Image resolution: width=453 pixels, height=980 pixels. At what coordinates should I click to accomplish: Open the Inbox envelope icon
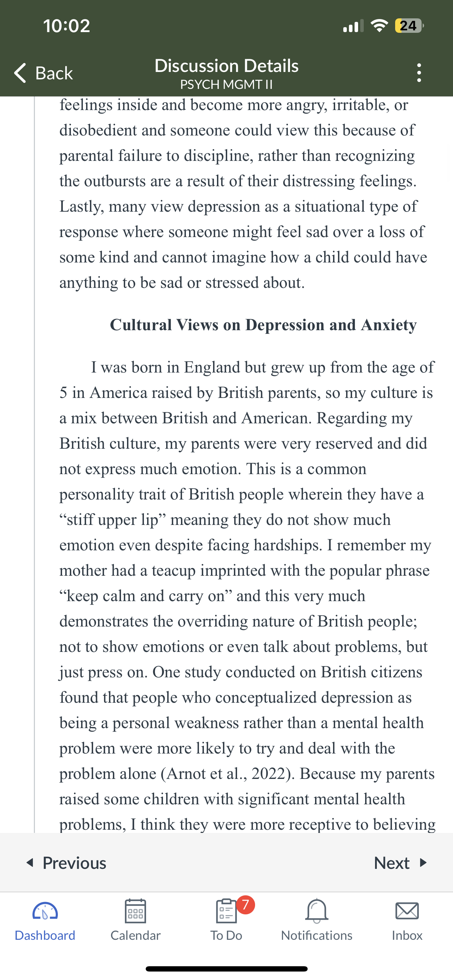(x=407, y=911)
